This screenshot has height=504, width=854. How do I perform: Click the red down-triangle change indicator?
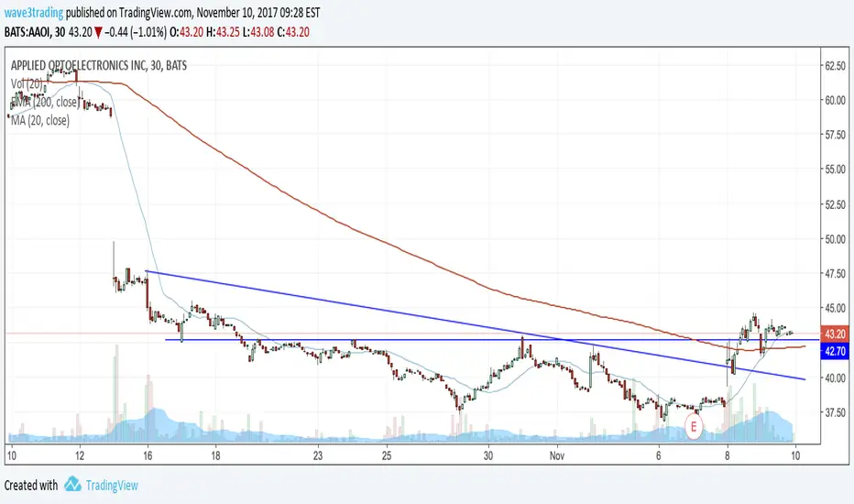(98, 33)
